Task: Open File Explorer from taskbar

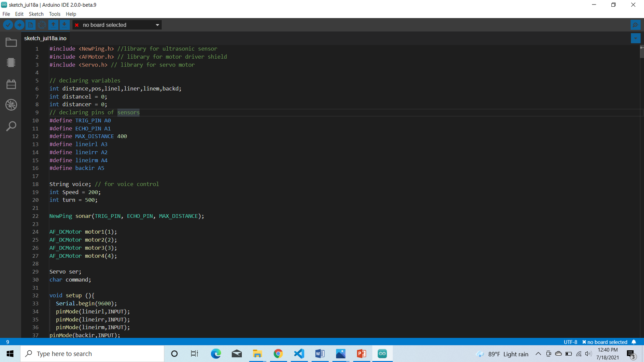Action: (257, 354)
